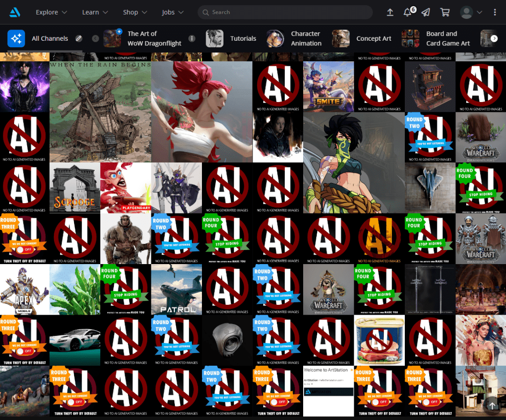Select The Art of WoW Dragonflight channel
506x420 pixels.
142,38
